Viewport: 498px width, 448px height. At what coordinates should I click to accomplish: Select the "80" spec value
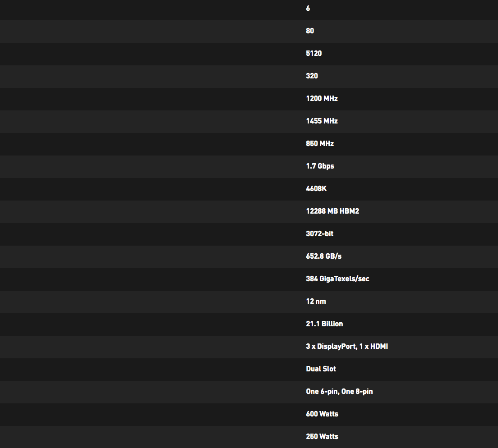tap(310, 31)
